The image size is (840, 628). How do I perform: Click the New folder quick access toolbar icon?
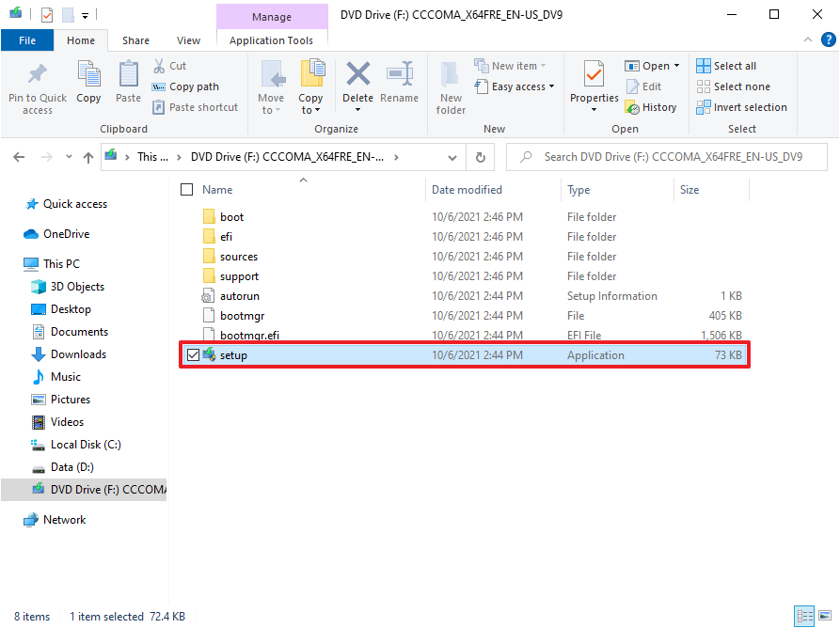tap(68, 15)
